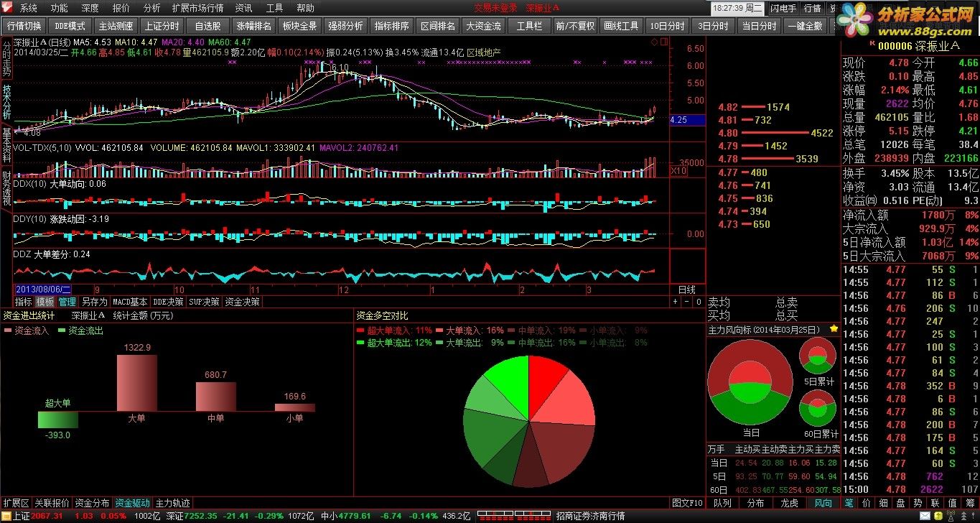Click 管理 below the chart
The image size is (980, 523).
pyautogui.click(x=67, y=302)
